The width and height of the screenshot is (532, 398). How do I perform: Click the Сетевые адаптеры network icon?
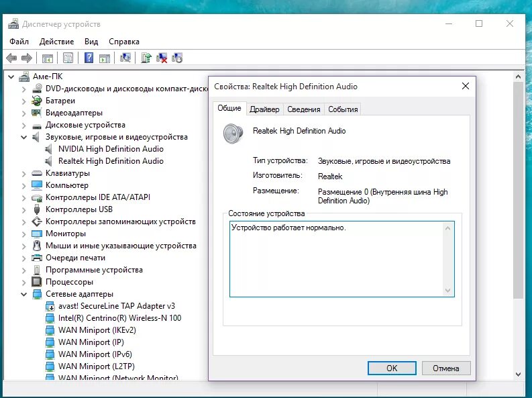pos(37,294)
